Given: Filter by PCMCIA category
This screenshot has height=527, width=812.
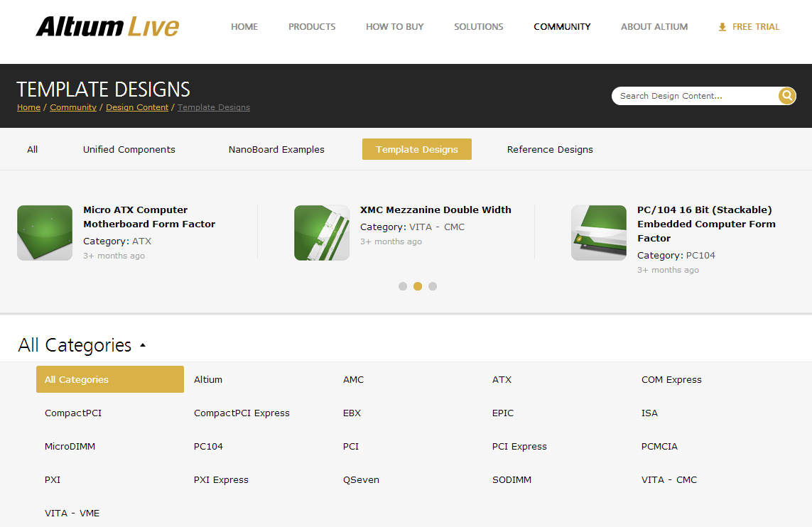Looking at the screenshot, I should 659,446.
